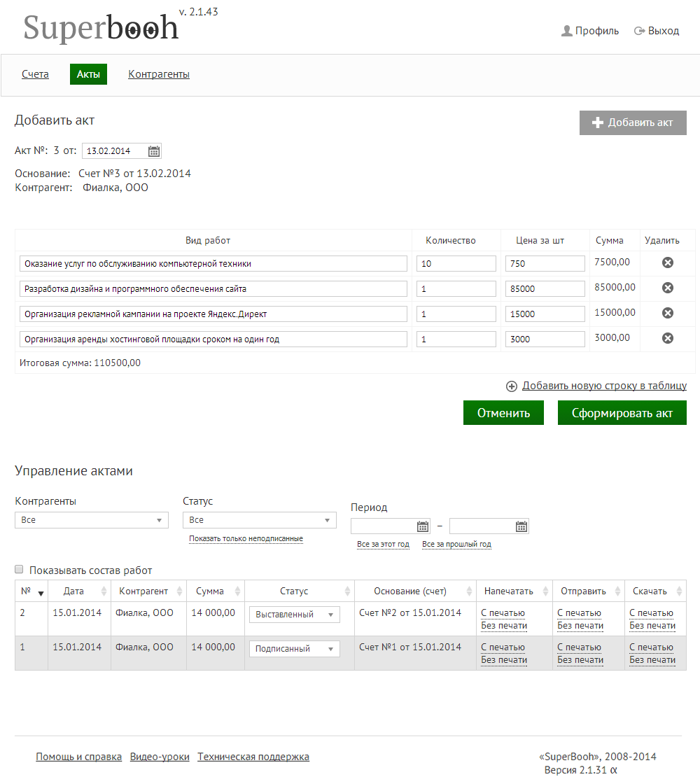Click price field containing 85000

[545, 288]
